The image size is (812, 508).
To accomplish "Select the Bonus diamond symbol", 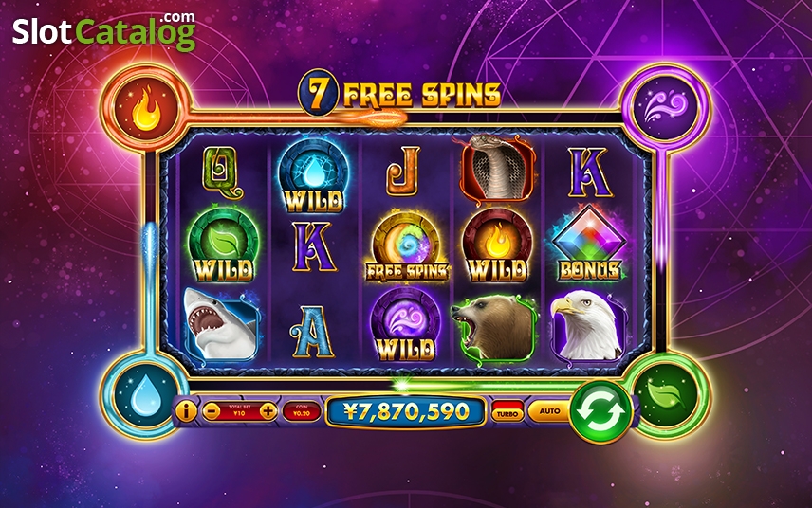I will click(589, 245).
